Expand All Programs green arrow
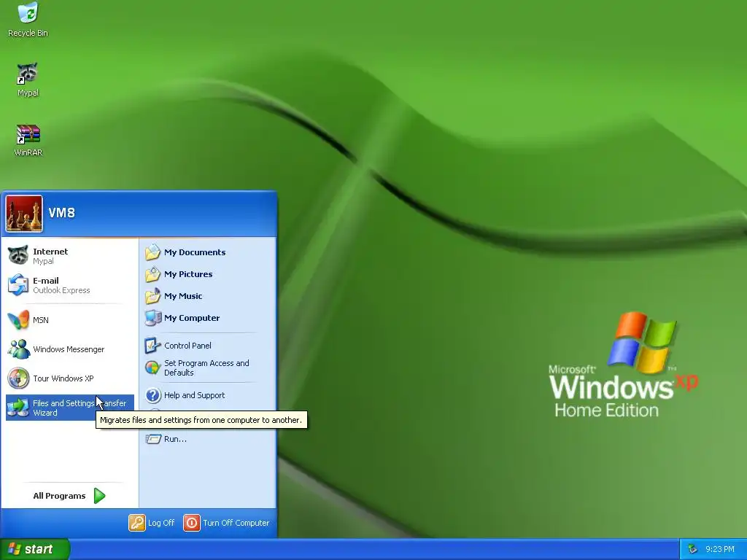 [99, 496]
